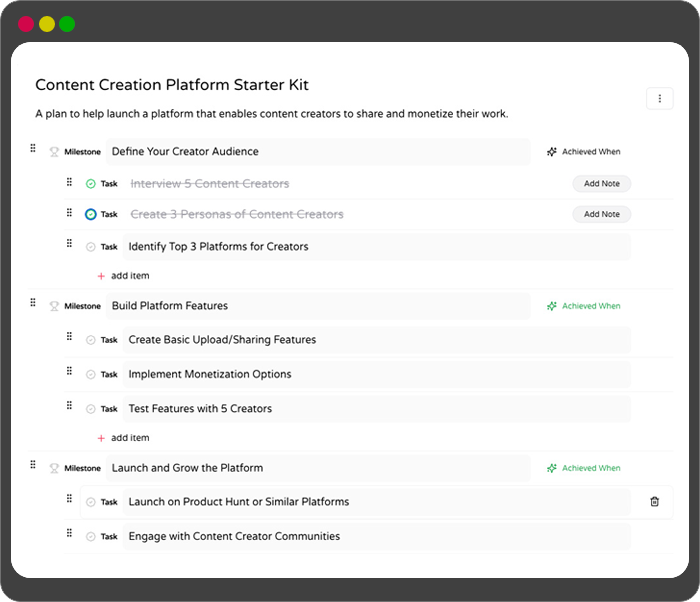Edit the Engage with Content Creator Communities field
Screen dimensions: 700x602
point(375,537)
